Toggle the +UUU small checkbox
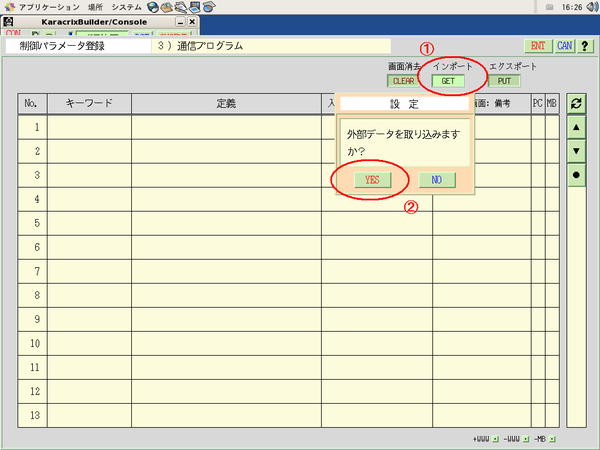The width and height of the screenshot is (600, 450). 498,439
